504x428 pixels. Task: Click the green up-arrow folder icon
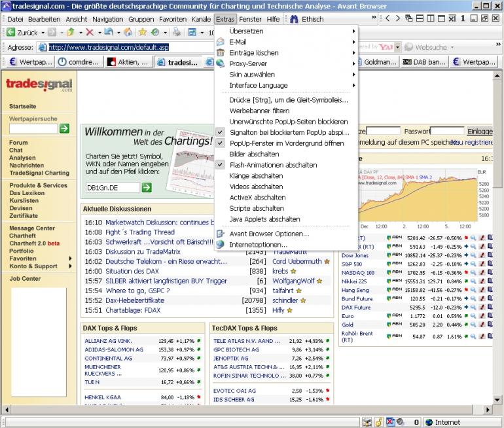click(x=71, y=32)
